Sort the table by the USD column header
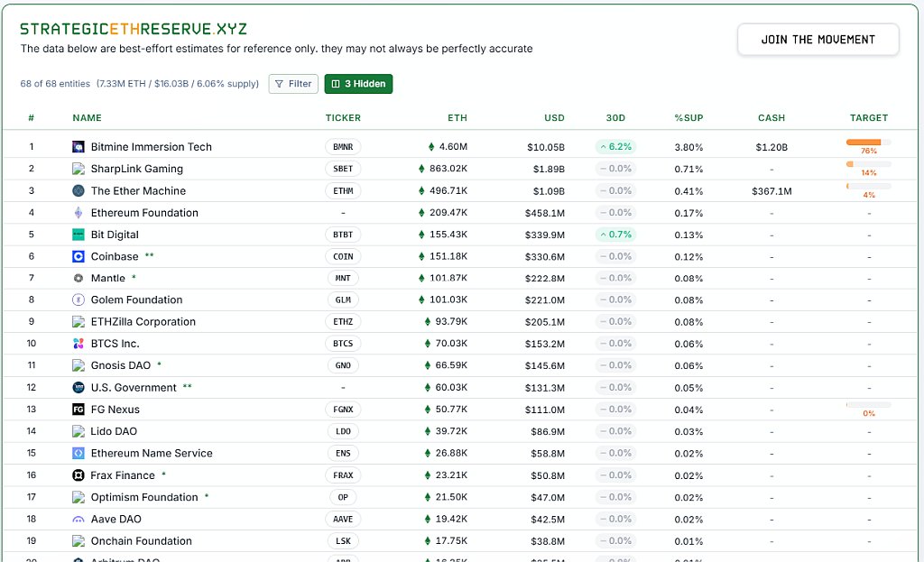Viewport: 924px width, 562px height. point(554,118)
